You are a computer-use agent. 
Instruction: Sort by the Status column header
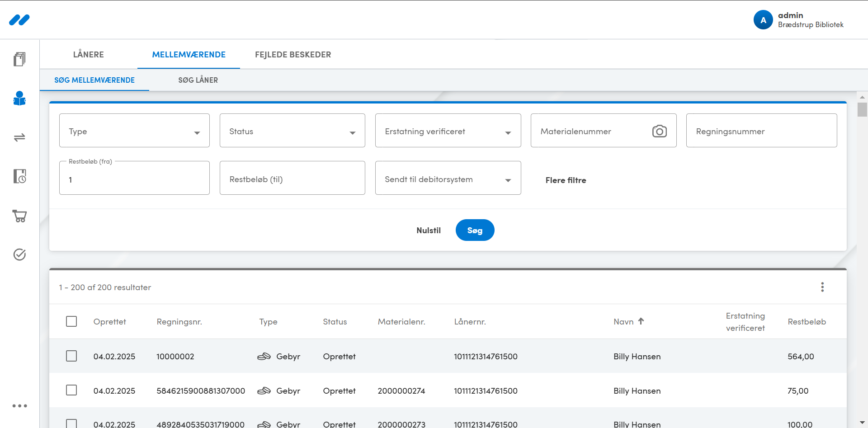tap(335, 322)
